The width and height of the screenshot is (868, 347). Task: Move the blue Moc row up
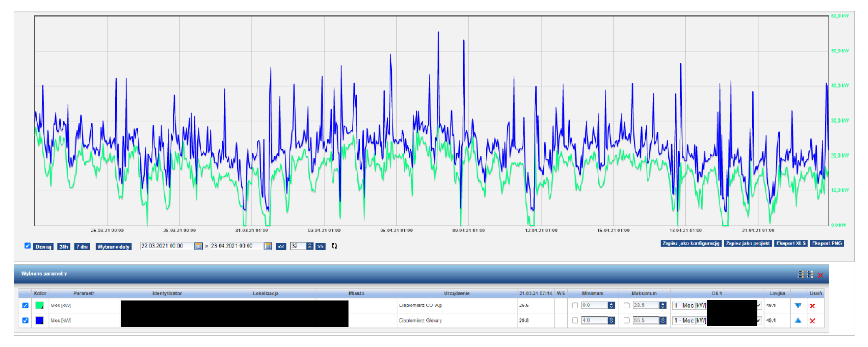(x=798, y=320)
